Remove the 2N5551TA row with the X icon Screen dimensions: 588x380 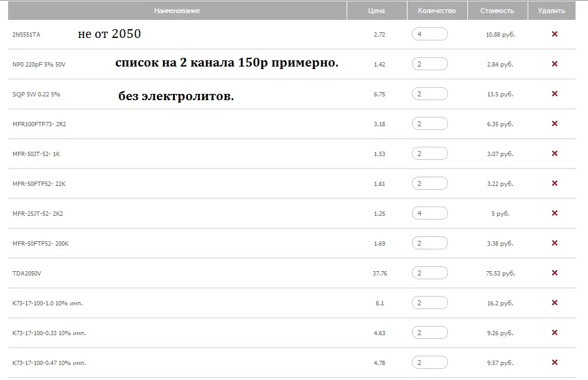[x=554, y=34]
